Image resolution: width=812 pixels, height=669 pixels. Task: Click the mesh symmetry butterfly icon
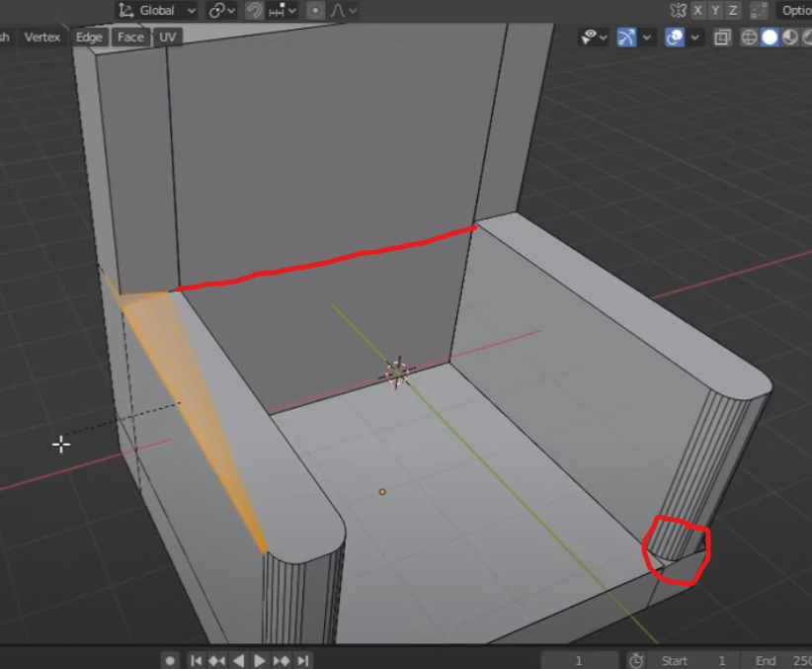coord(678,10)
